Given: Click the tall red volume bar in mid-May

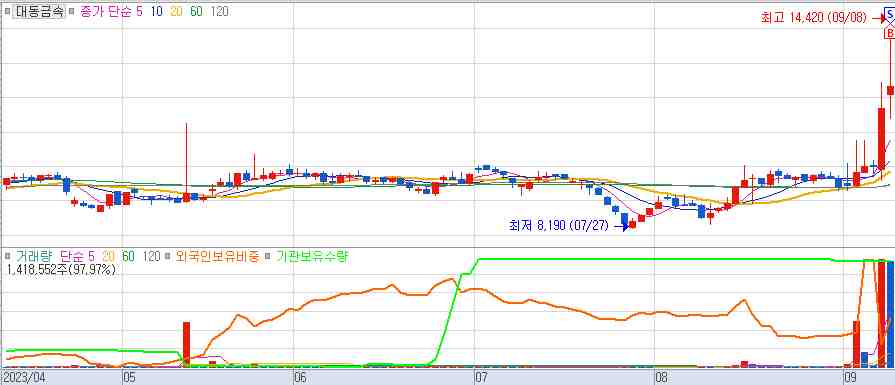Looking at the screenshot, I should click(x=186, y=344).
